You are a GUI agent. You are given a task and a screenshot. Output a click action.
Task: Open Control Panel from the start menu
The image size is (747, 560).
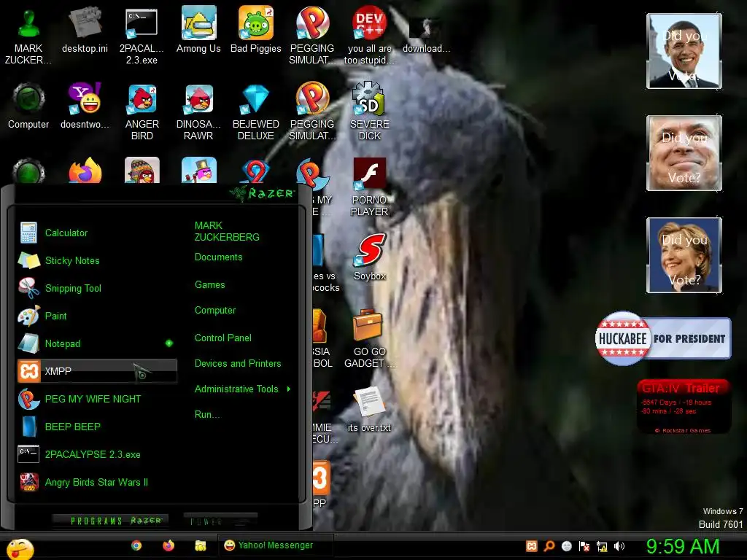tap(223, 338)
